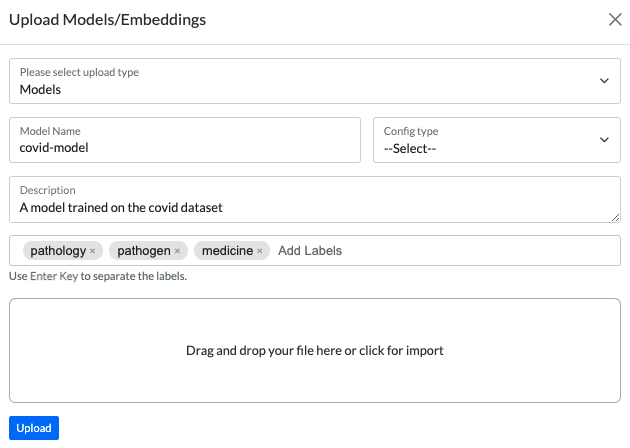Viewport: 630px width, 448px height.
Task: Focus the Description text area
Action: pyautogui.click(x=315, y=199)
